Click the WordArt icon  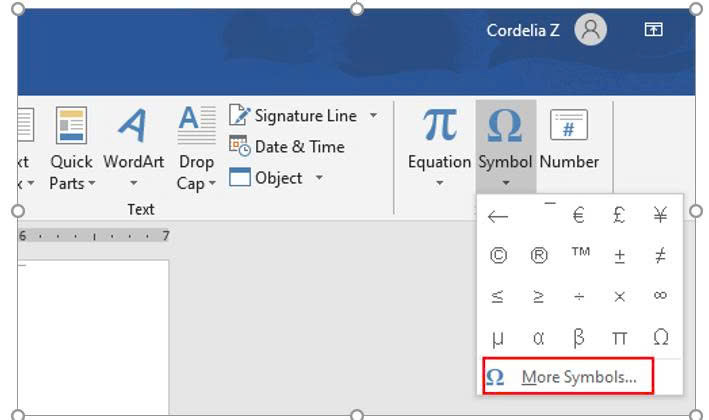click(133, 126)
